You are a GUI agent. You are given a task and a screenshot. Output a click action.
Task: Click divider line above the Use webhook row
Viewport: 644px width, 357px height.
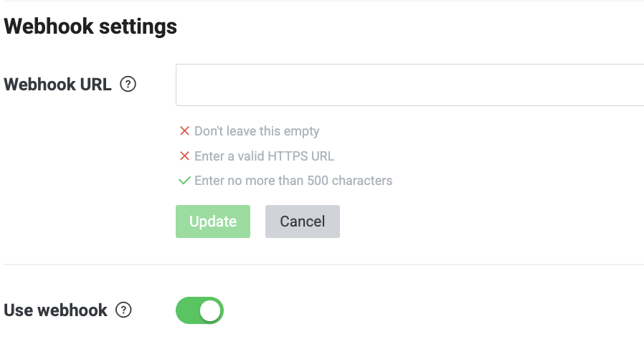[x=323, y=265]
